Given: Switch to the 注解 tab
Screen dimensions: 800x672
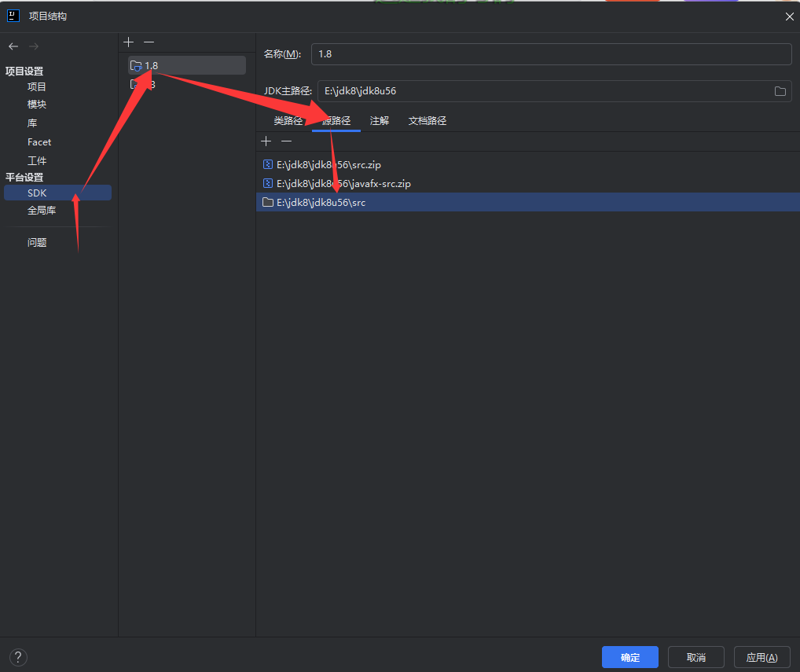Looking at the screenshot, I should (380, 121).
